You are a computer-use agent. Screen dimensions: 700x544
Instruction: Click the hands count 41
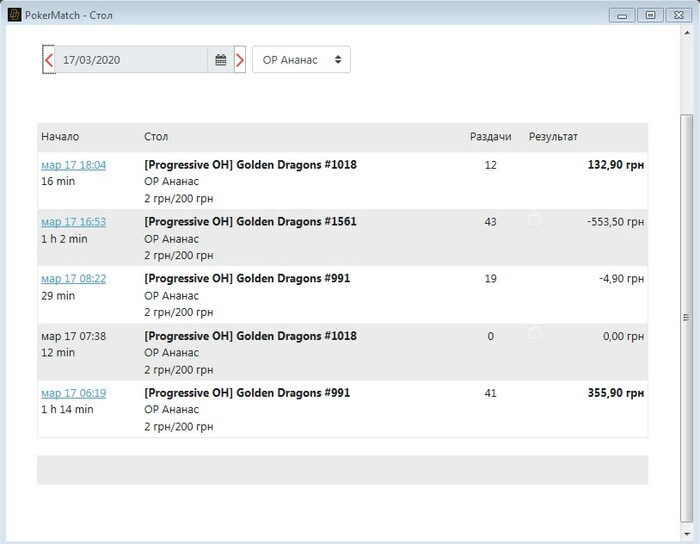pos(491,393)
